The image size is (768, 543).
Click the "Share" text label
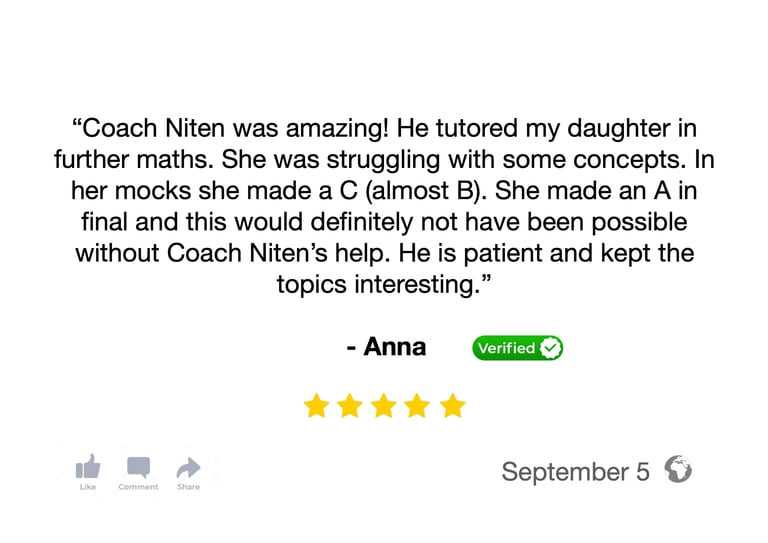[188, 487]
